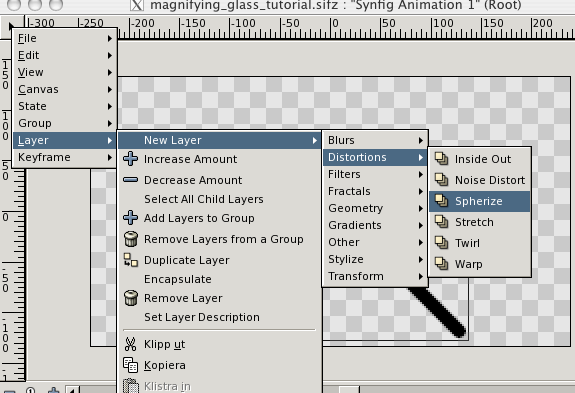Select the Geometry layer category
The width and height of the screenshot is (575, 393).
[375, 208]
